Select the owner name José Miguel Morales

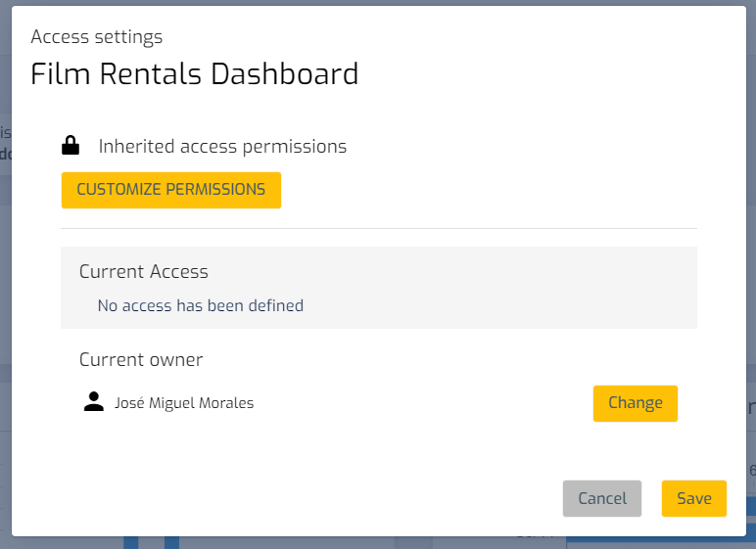click(x=184, y=403)
